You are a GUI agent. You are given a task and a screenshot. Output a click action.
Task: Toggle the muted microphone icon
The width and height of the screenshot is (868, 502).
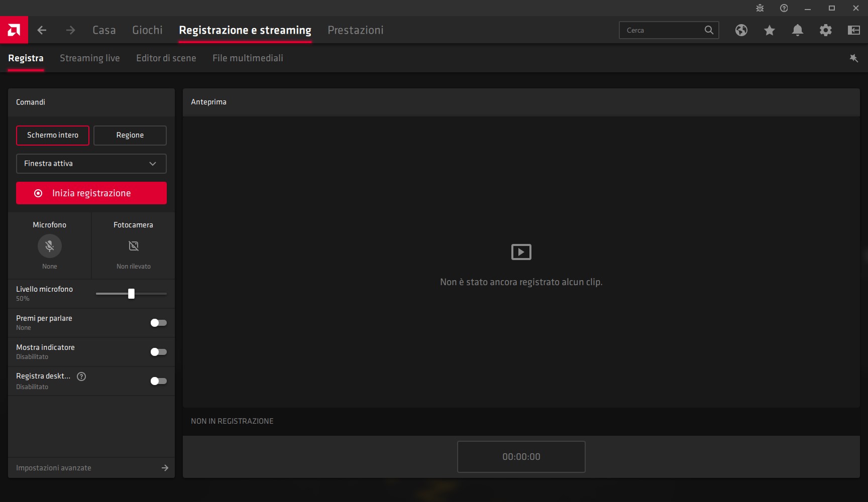click(50, 246)
